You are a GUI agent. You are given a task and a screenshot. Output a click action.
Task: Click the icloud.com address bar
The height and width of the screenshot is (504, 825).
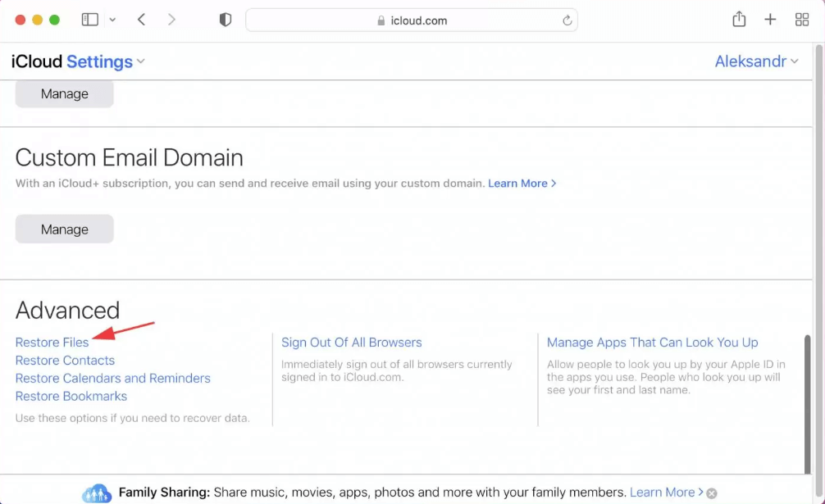[412, 20]
